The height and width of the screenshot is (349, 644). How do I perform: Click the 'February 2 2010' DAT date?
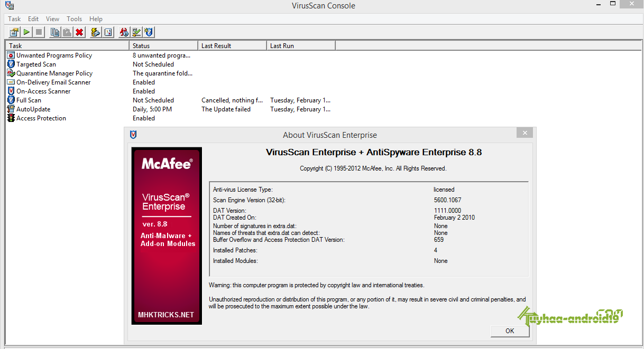[454, 218]
